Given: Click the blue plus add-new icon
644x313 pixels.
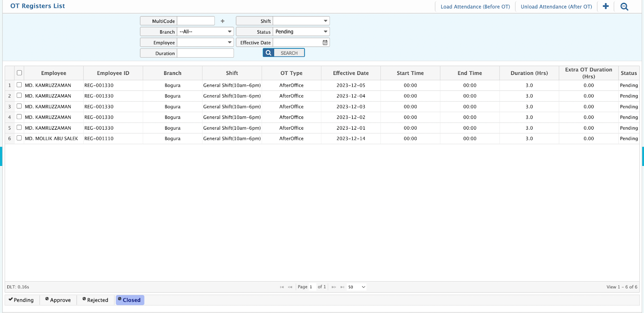Looking at the screenshot, I should point(605,6).
